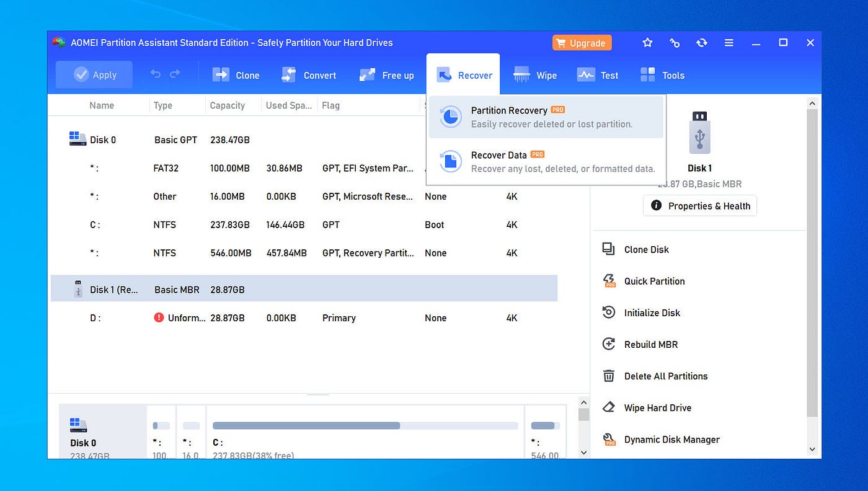Click the C: partition usage bar in disk map
The width and height of the screenshot is (868, 491).
click(x=365, y=426)
